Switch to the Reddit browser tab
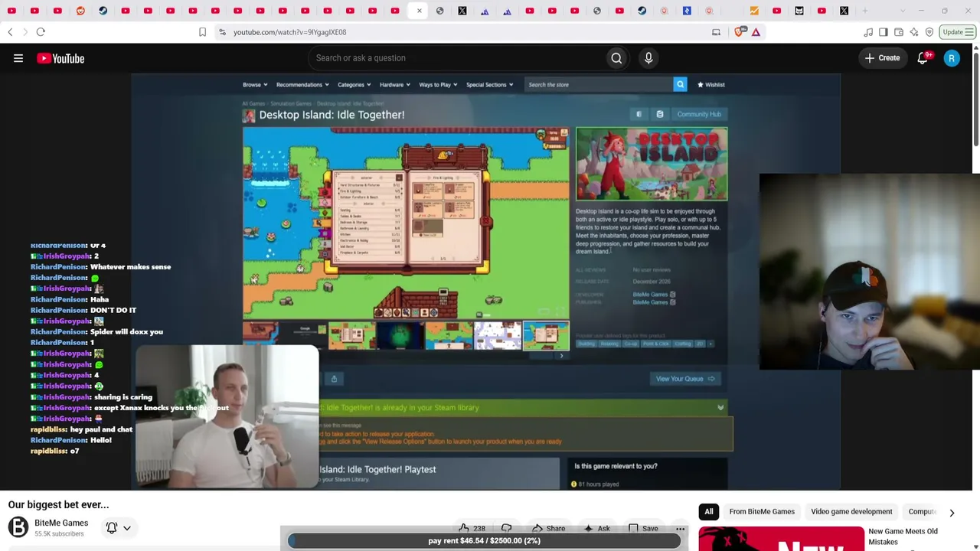The height and width of the screenshot is (551, 980). coord(80,11)
